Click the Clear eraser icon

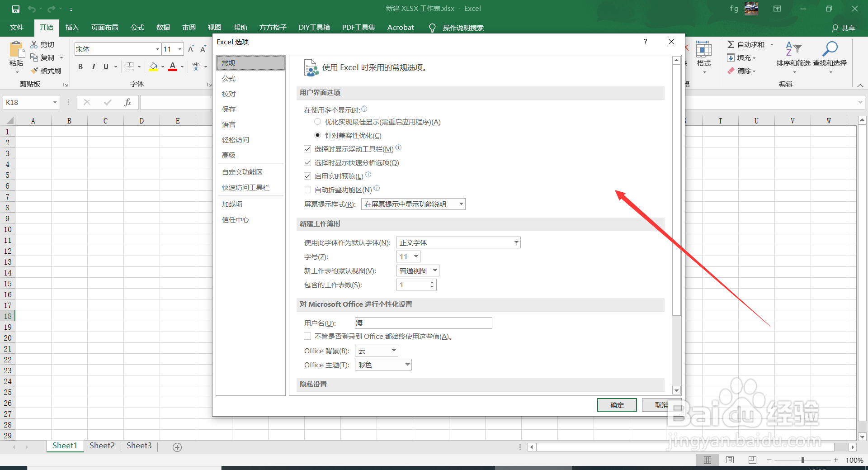pos(731,71)
